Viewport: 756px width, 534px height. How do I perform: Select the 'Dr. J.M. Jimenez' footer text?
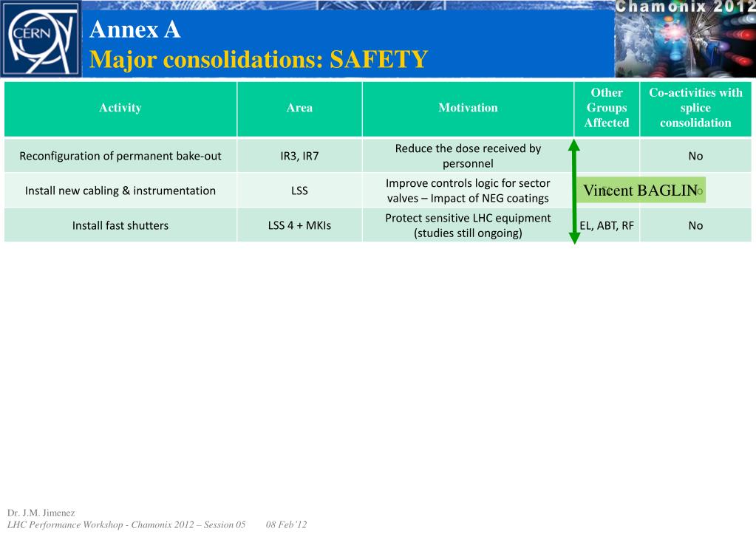tap(41, 513)
